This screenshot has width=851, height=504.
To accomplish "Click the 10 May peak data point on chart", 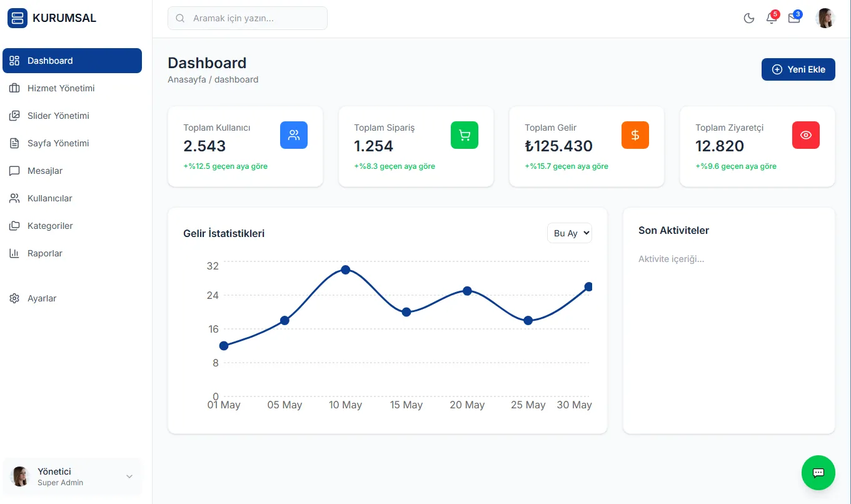I will (345, 270).
